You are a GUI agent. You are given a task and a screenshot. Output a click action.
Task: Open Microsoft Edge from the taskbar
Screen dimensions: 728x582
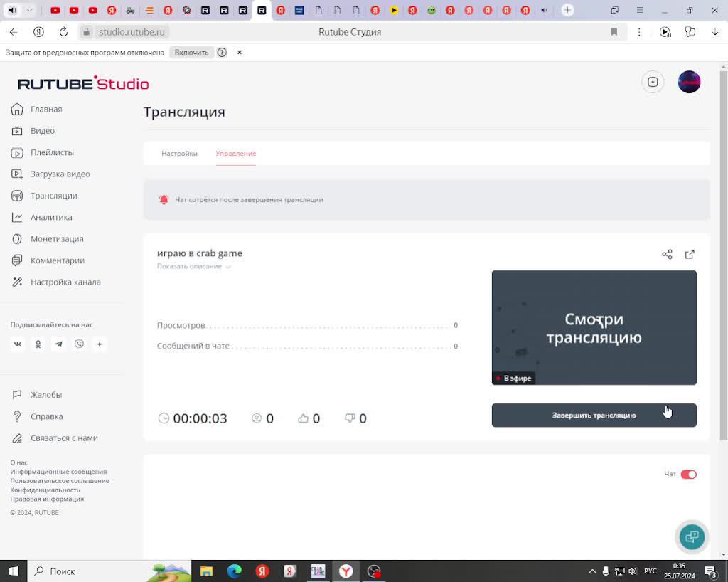click(x=235, y=571)
